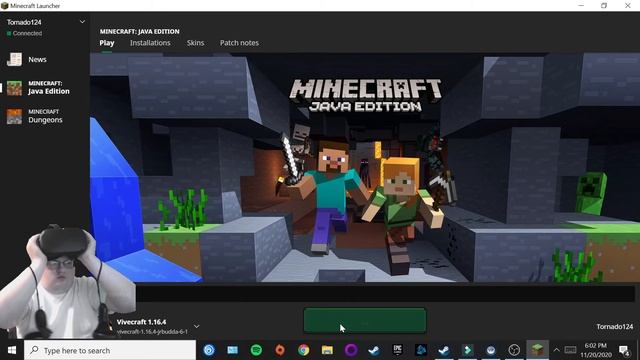
Task: Click the Vivecraft 1.16.4 installation label
Action: point(141,322)
